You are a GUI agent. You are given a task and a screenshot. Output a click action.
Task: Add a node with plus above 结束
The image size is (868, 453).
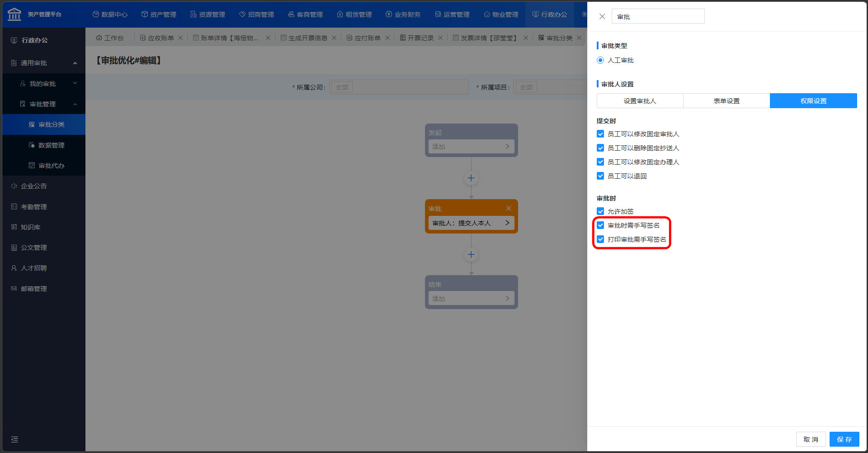(471, 255)
